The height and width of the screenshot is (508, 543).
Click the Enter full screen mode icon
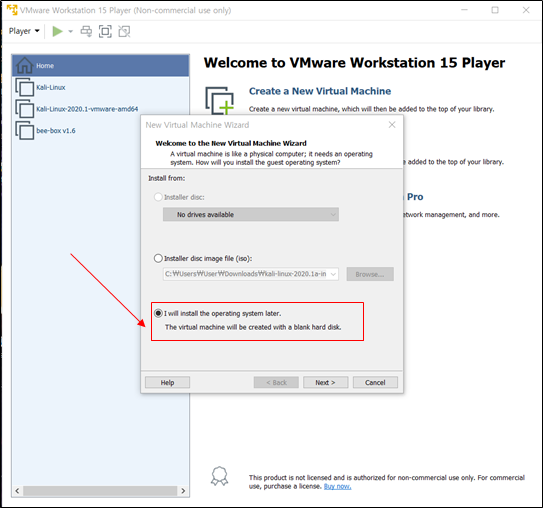[105, 31]
